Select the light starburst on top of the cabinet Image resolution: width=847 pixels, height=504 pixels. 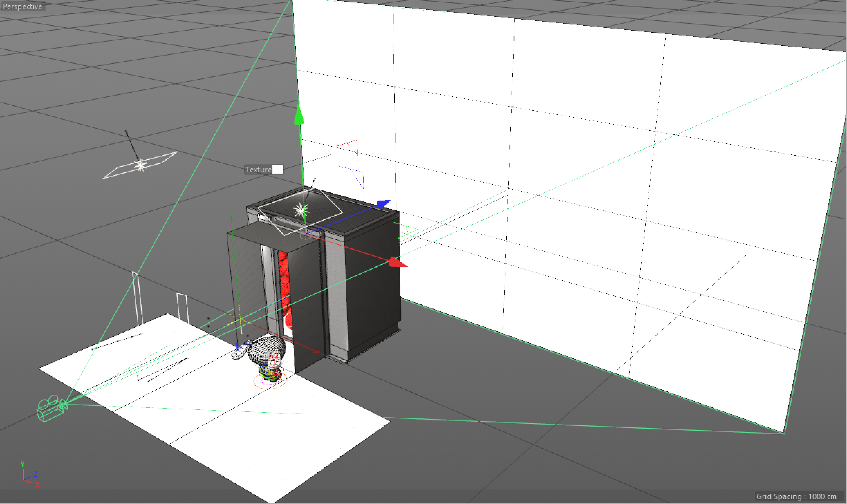click(301, 210)
